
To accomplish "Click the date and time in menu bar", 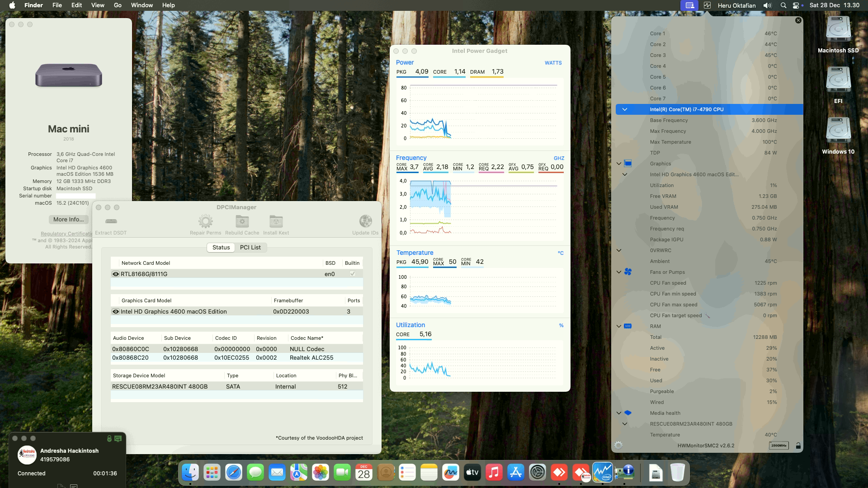I will [835, 5].
